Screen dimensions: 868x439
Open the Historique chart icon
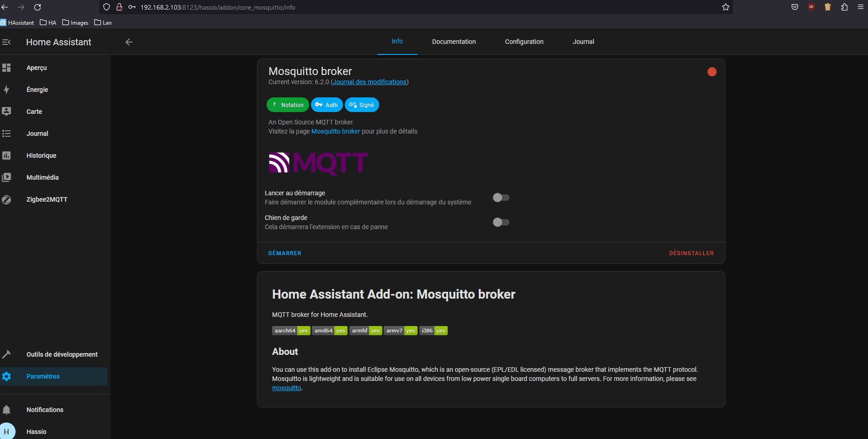coord(6,155)
